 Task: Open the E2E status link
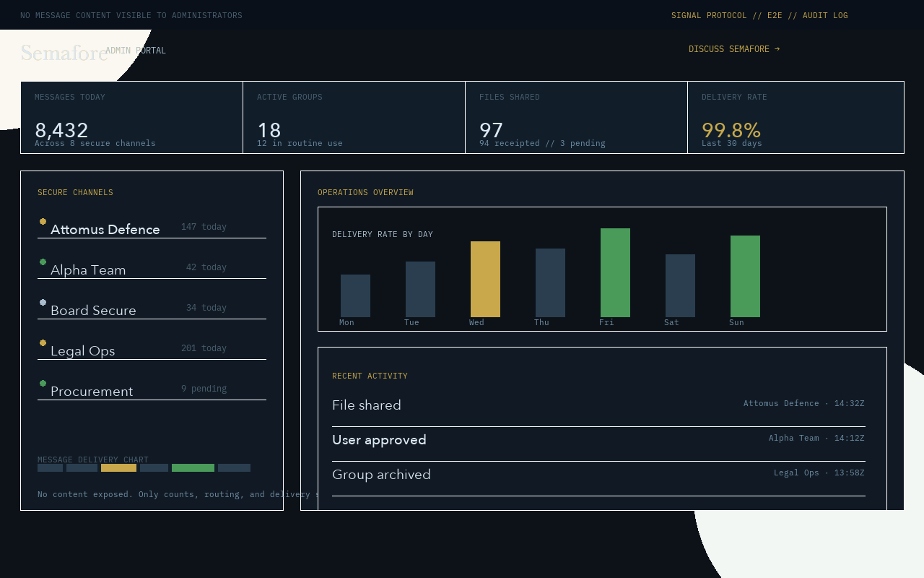click(x=775, y=14)
